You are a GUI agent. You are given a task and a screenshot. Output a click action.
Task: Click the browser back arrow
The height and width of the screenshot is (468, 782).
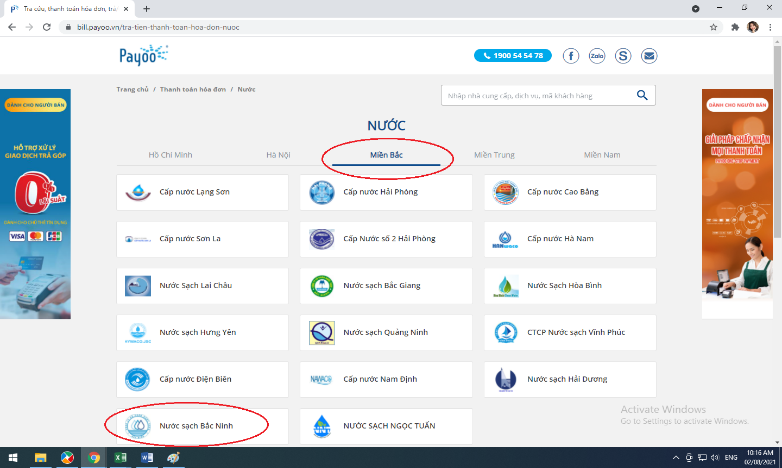12,27
